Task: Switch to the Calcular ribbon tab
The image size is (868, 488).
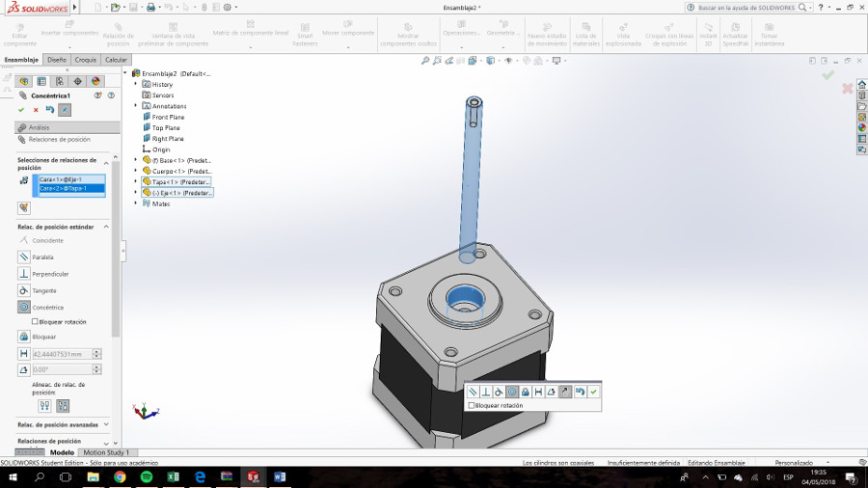Action: tap(116, 60)
